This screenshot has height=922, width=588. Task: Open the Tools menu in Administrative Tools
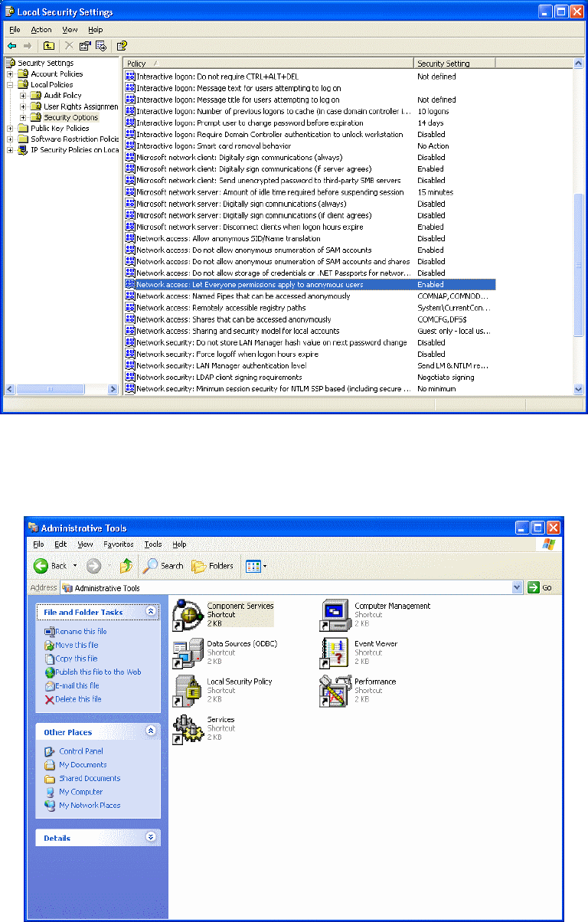[153, 544]
